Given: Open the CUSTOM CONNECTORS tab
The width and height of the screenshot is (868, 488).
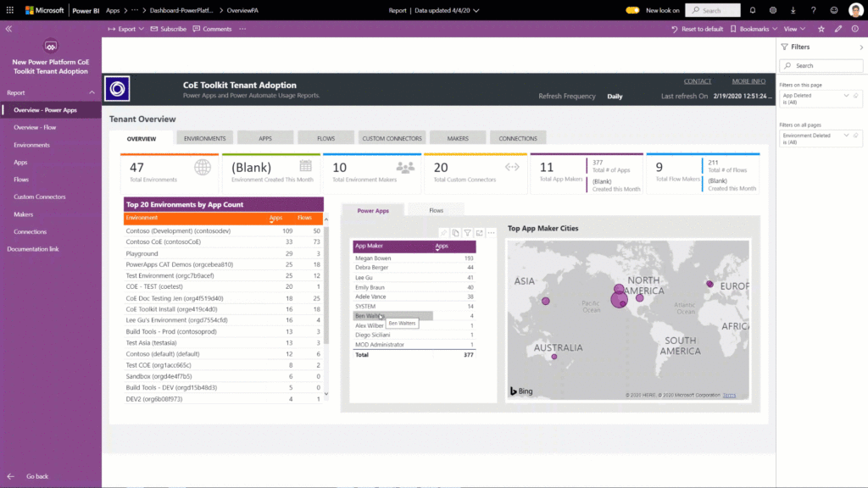Looking at the screenshot, I should click(x=392, y=138).
